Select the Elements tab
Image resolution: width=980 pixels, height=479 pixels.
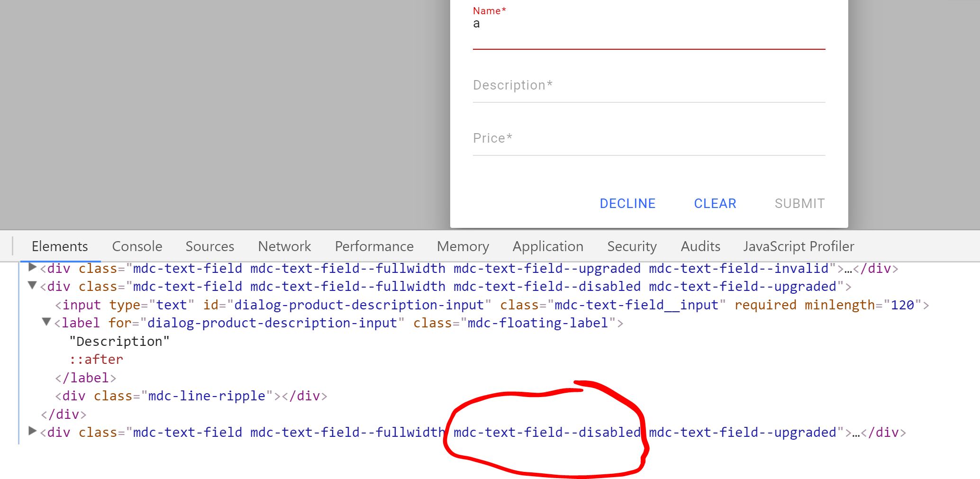pos(59,246)
